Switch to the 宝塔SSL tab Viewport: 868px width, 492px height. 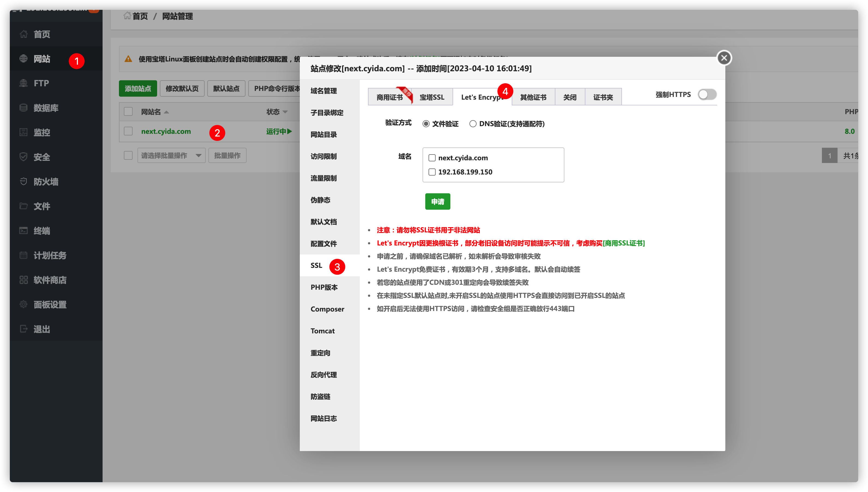tap(432, 97)
